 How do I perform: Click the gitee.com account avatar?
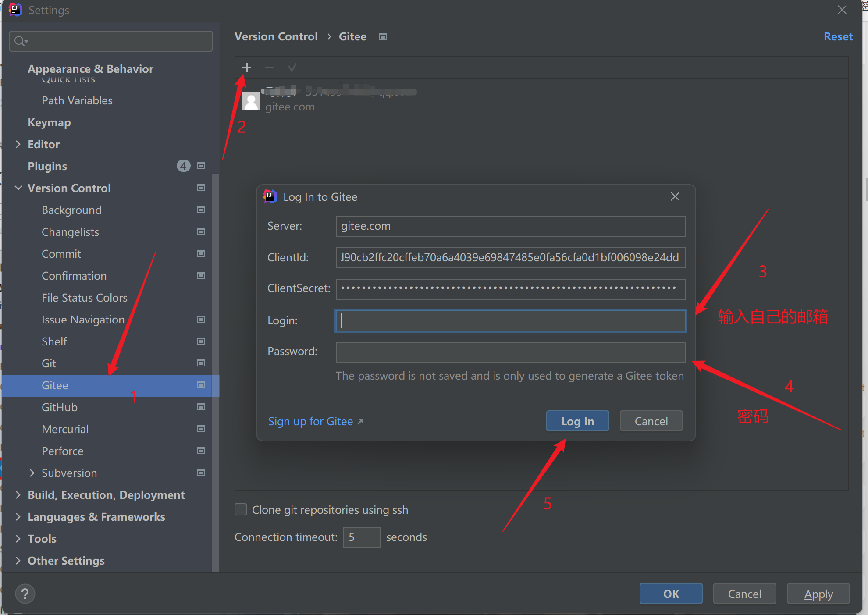point(251,101)
